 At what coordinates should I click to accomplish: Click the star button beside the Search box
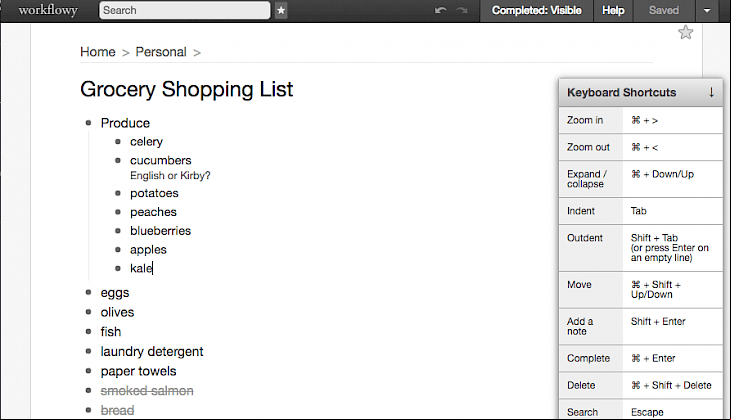[x=281, y=10]
